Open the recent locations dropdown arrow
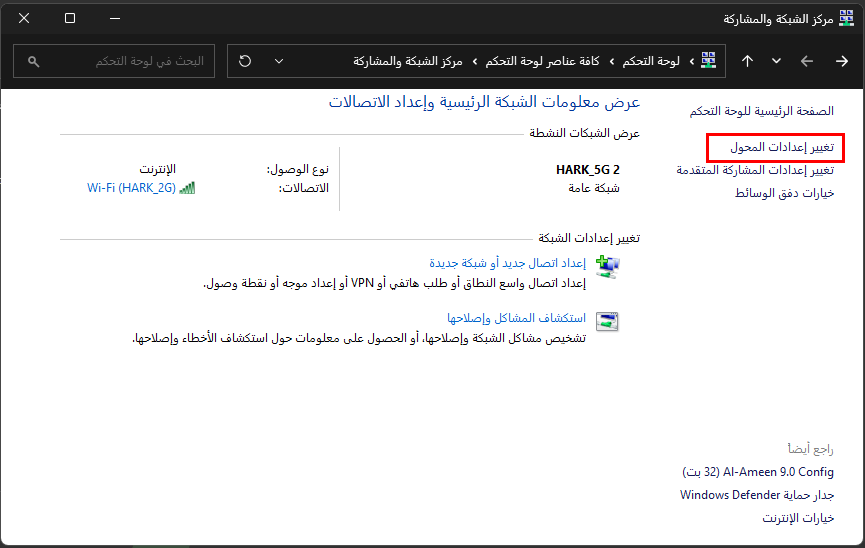Viewport: 865px width, 548px height. click(x=776, y=61)
